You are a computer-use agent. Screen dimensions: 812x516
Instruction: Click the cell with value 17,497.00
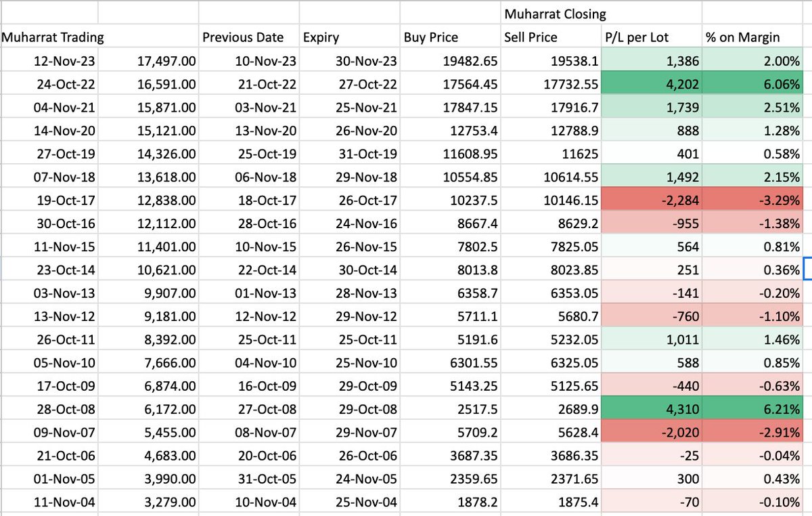[x=149, y=61]
